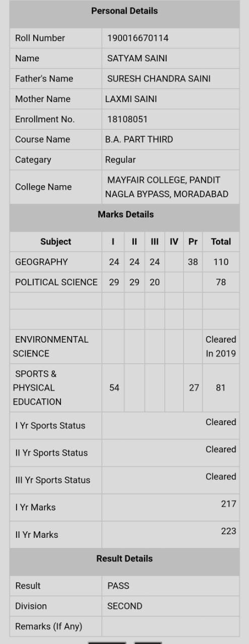Click the Political Science total of 78
The height and width of the screenshot is (644, 249).
pos(221,282)
